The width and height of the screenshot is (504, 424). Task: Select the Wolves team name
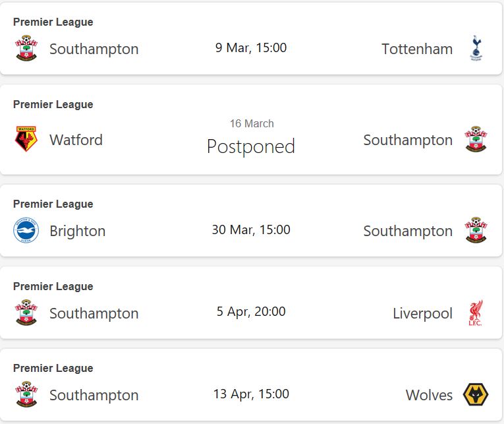pos(429,396)
